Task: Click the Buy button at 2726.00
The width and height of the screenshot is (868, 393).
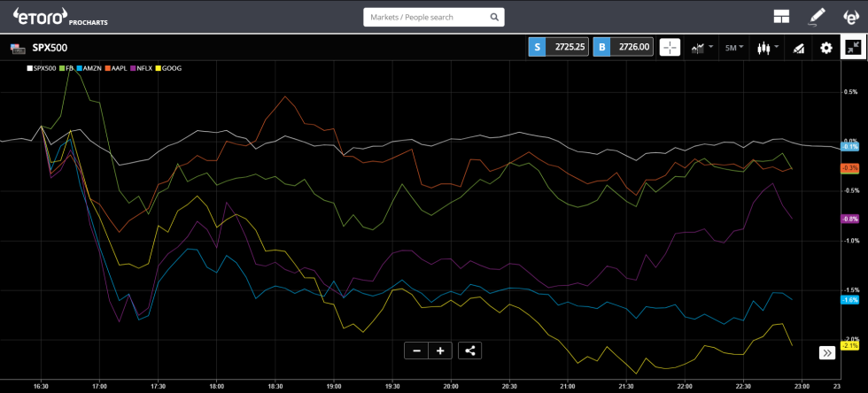Action: click(x=624, y=48)
